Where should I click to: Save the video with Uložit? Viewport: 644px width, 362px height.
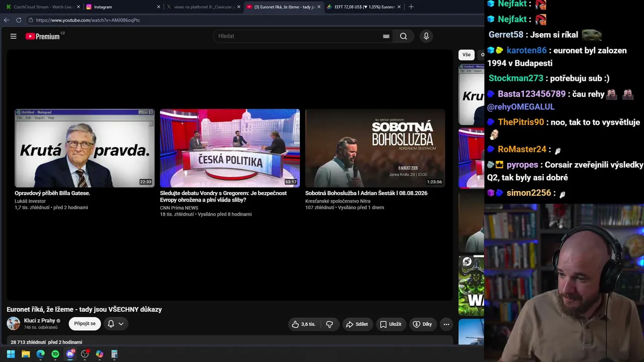tap(390, 324)
